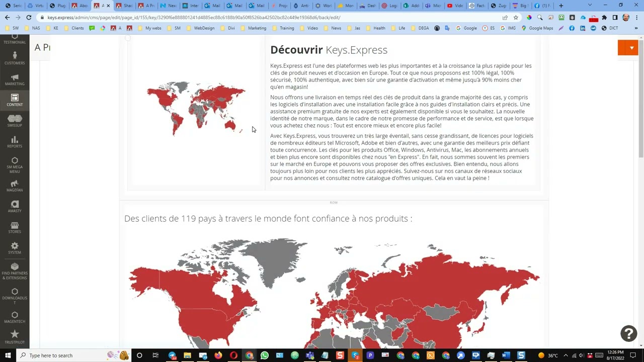Expand the orange save options dropdown
This screenshot has height=362, width=644.
pyautogui.click(x=631, y=48)
